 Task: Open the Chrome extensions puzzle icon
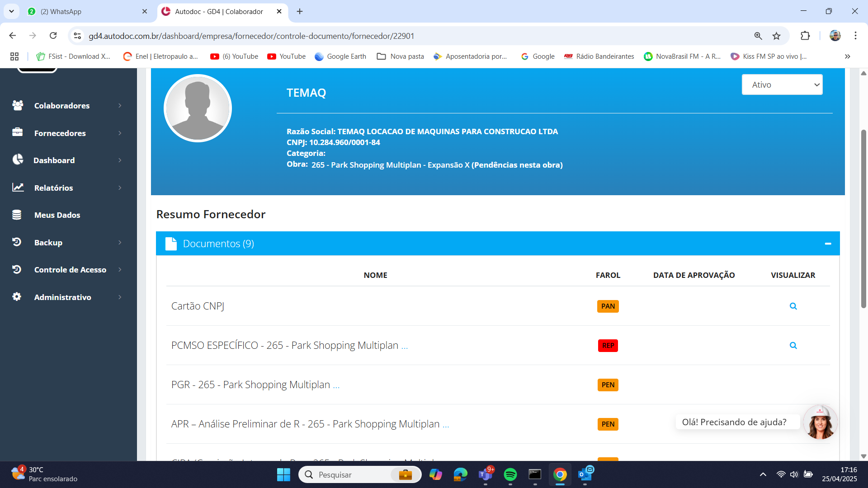805,36
